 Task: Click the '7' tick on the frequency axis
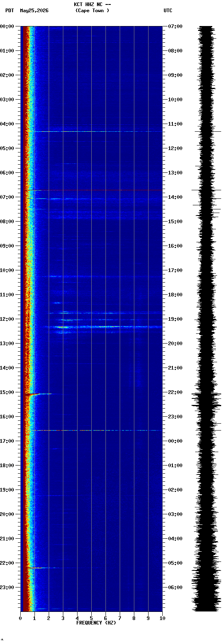120,618
